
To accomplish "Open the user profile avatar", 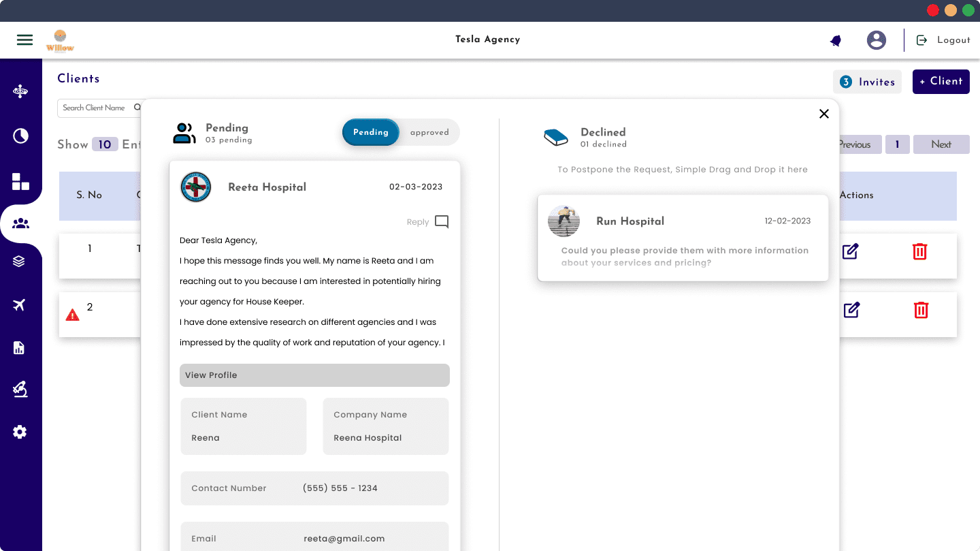I will pyautogui.click(x=877, y=40).
